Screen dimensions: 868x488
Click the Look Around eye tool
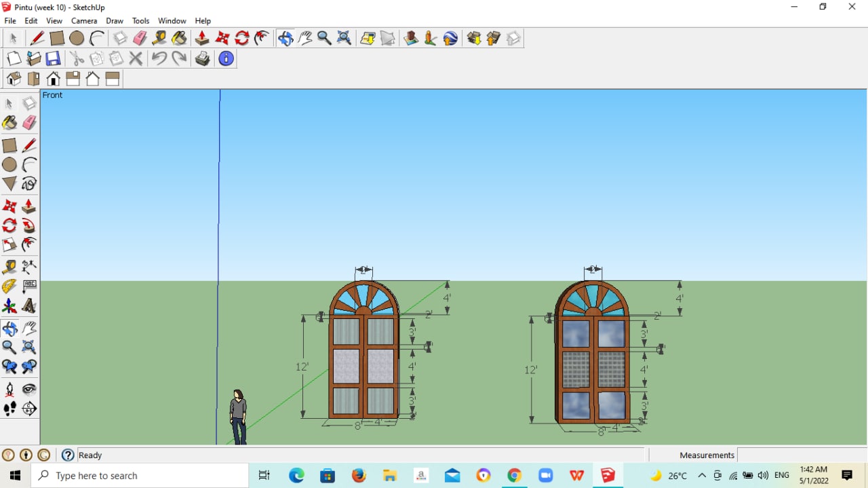(x=29, y=390)
